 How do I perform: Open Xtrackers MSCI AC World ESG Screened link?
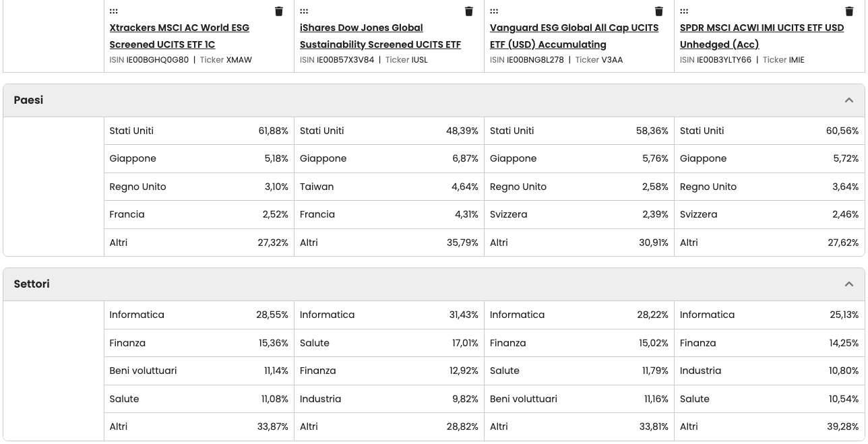[179, 36]
